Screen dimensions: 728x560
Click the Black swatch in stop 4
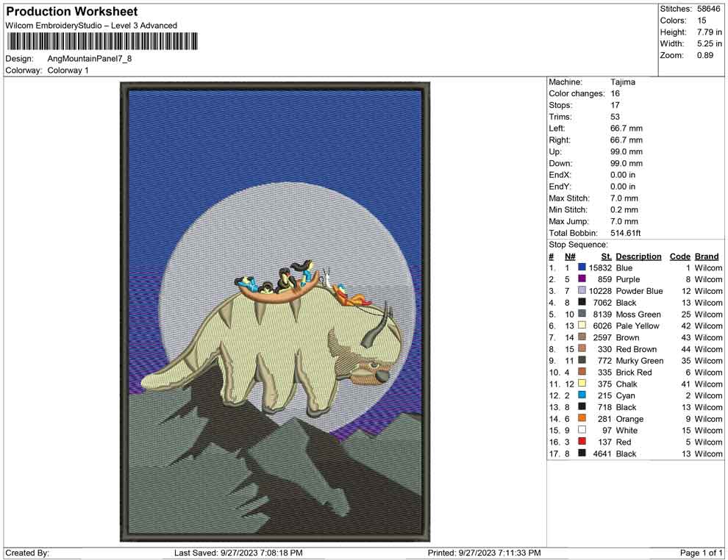click(x=582, y=302)
